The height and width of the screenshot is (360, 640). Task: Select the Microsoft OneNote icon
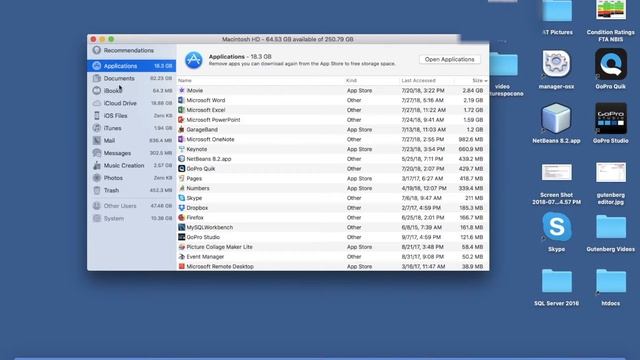tap(182, 139)
